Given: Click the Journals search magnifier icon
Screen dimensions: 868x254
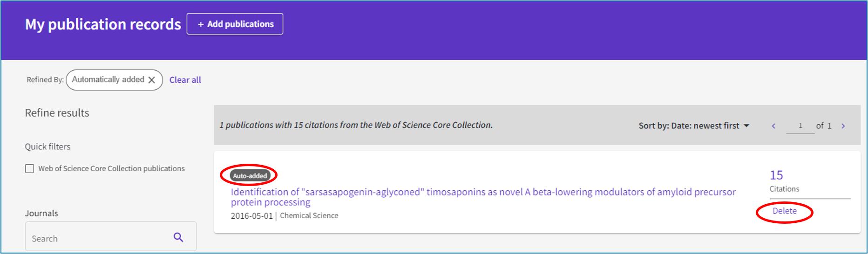Looking at the screenshot, I should [x=178, y=237].
